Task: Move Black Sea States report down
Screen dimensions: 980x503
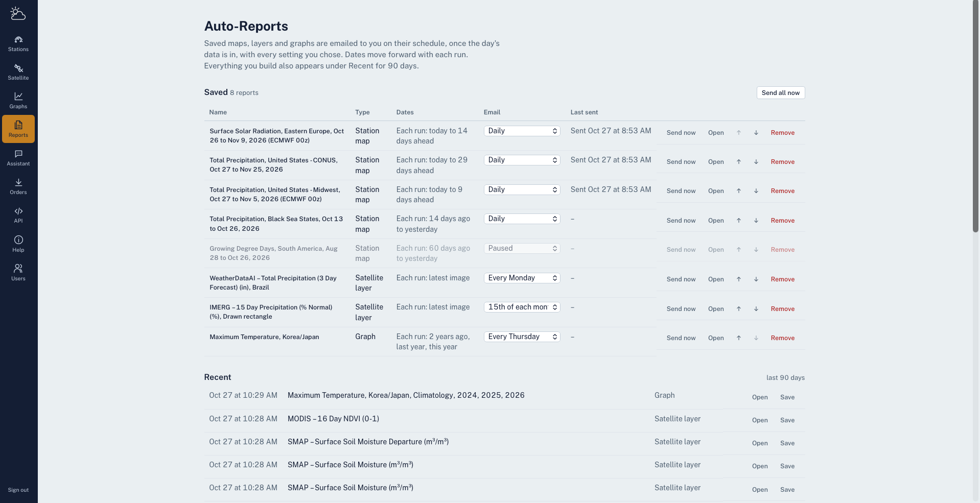Action: click(756, 221)
